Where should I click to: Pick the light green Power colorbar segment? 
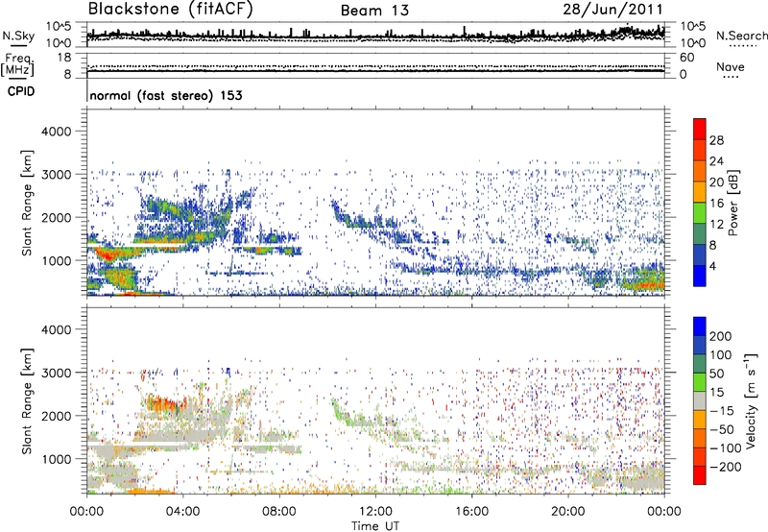click(700, 213)
